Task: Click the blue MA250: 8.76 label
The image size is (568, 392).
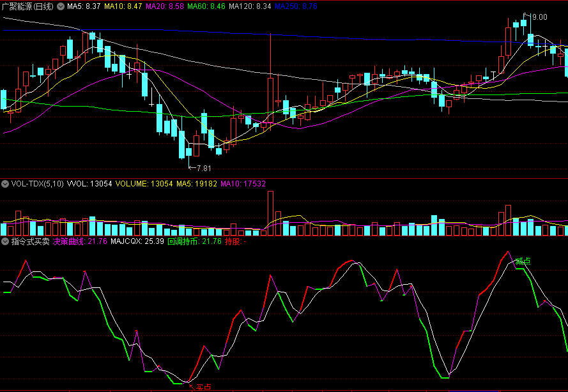Action: (296, 6)
